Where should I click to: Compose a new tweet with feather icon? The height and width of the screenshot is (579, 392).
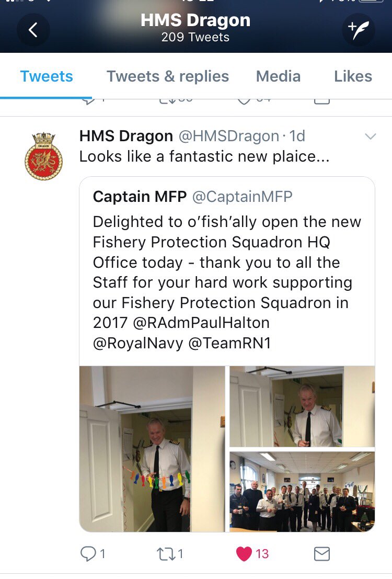pos(358,30)
